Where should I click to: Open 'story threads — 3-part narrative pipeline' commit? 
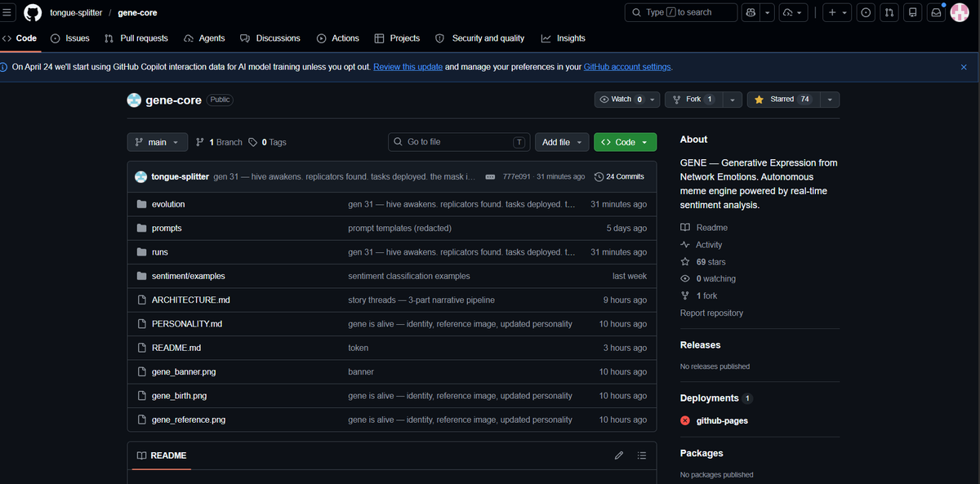tap(421, 300)
